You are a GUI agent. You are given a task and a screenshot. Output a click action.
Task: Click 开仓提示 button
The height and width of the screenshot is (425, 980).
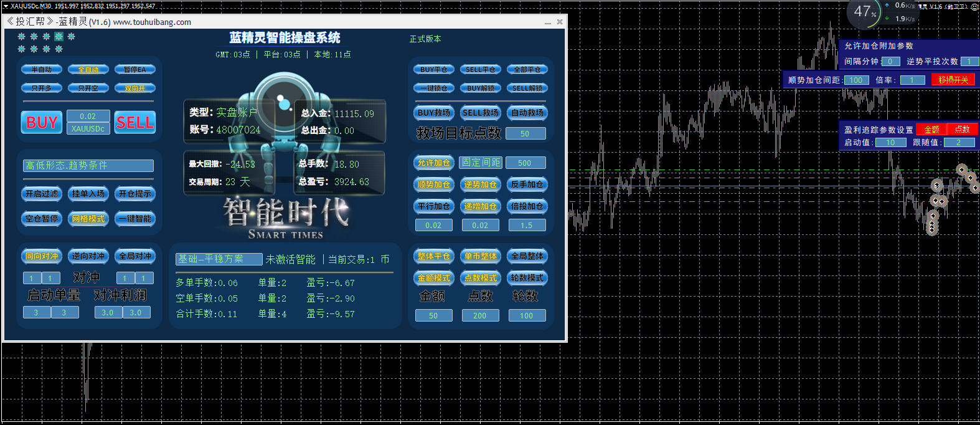pos(135,194)
